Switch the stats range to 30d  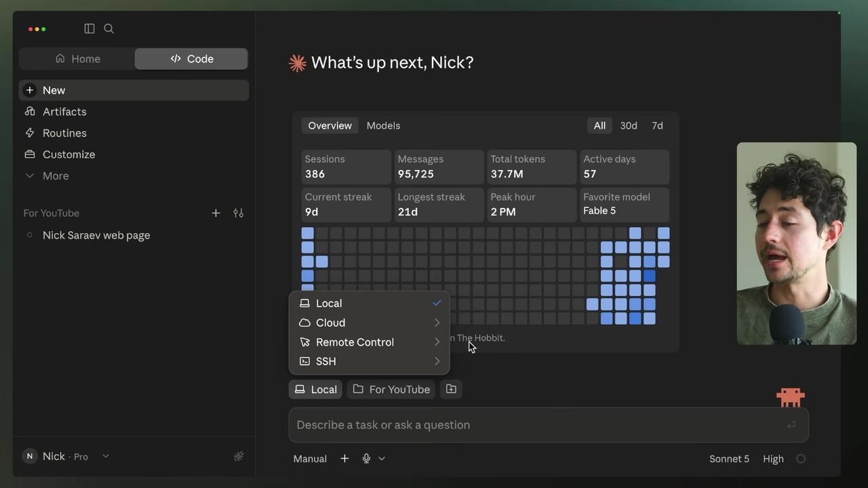click(x=629, y=125)
